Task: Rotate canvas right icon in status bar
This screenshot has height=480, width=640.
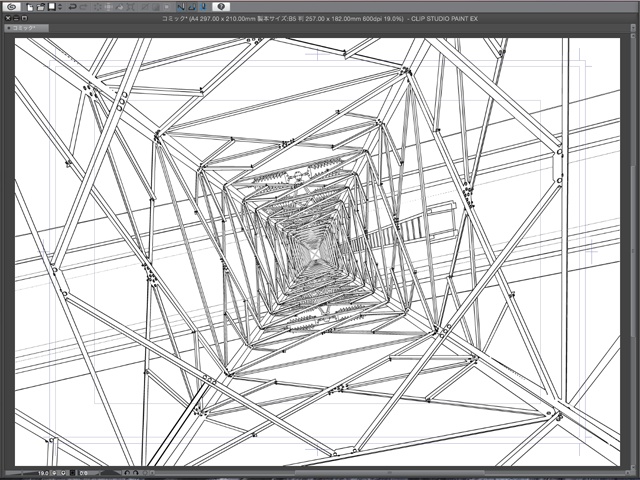Action: [136, 473]
